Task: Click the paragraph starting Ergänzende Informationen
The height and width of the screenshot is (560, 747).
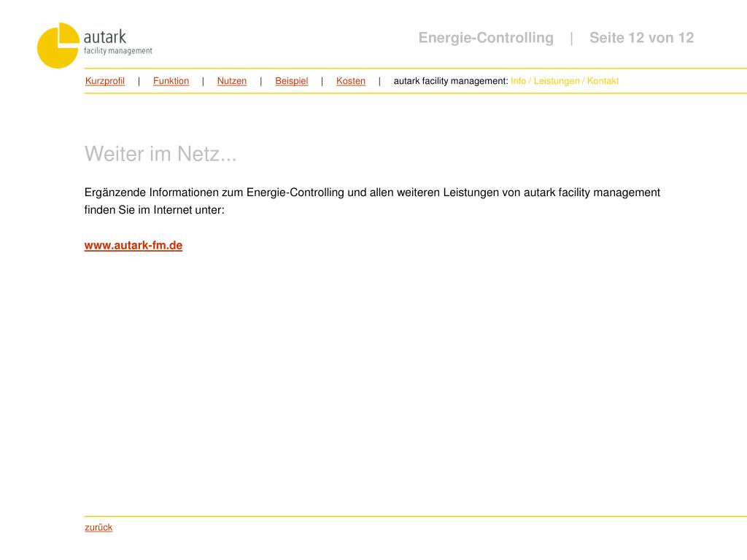Action: pos(372,201)
